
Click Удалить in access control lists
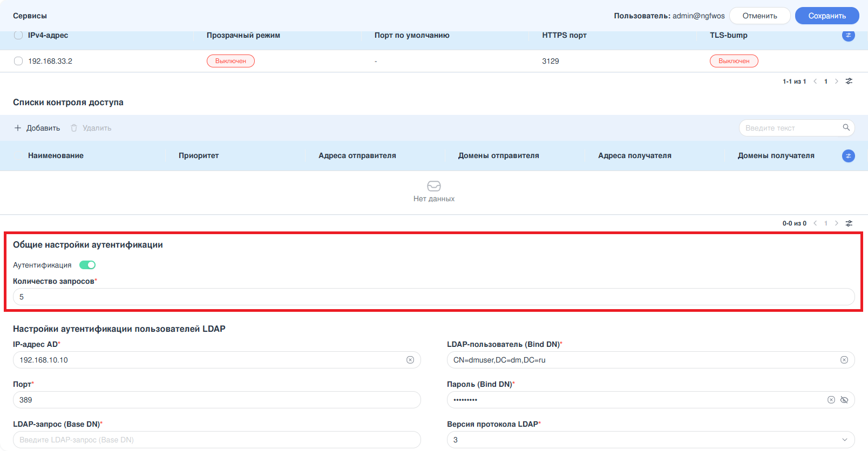(x=91, y=128)
